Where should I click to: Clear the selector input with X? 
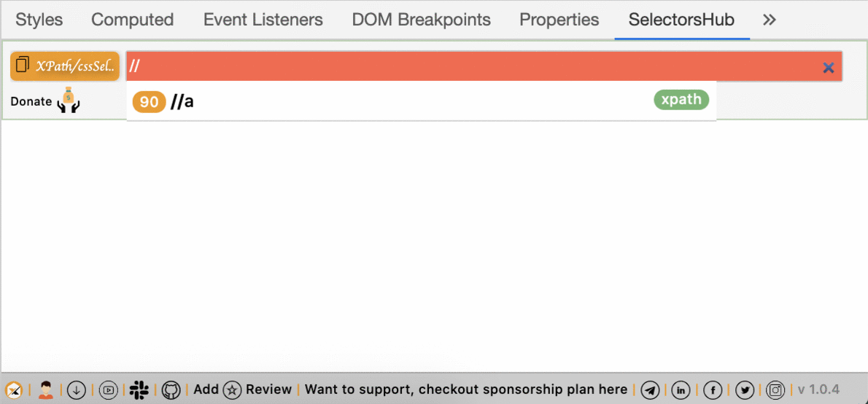tap(829, 68)
